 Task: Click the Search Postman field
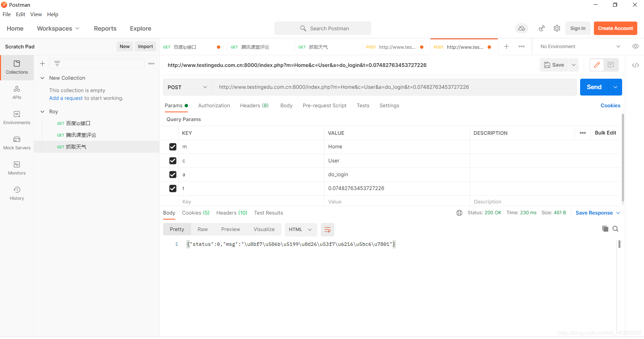tap(323, 29)
